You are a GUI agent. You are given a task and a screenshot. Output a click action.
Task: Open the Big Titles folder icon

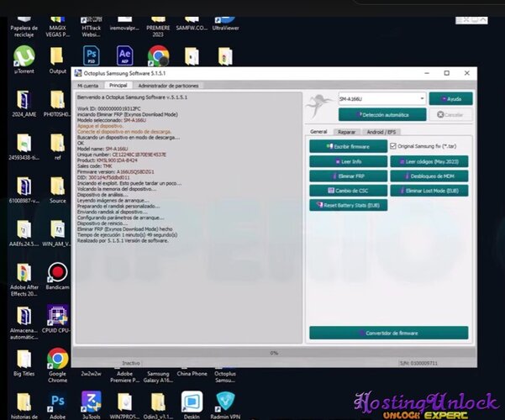24,363
